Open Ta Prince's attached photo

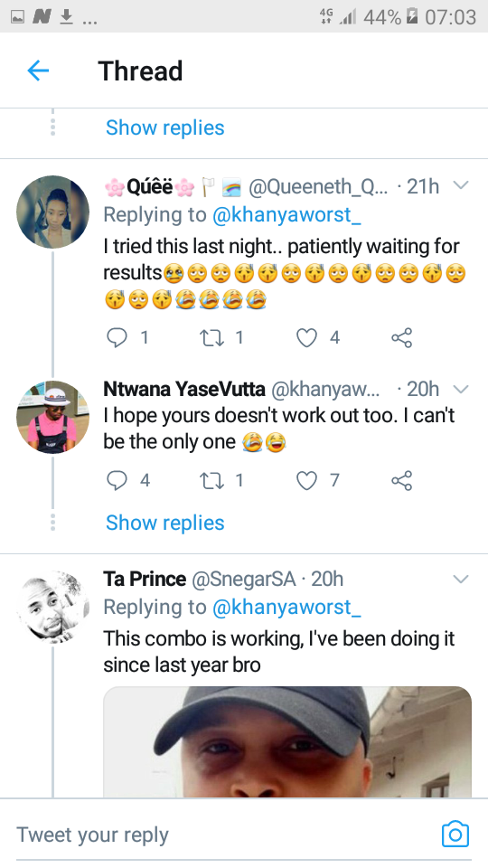pyautogui.click(x=287, y=741)
